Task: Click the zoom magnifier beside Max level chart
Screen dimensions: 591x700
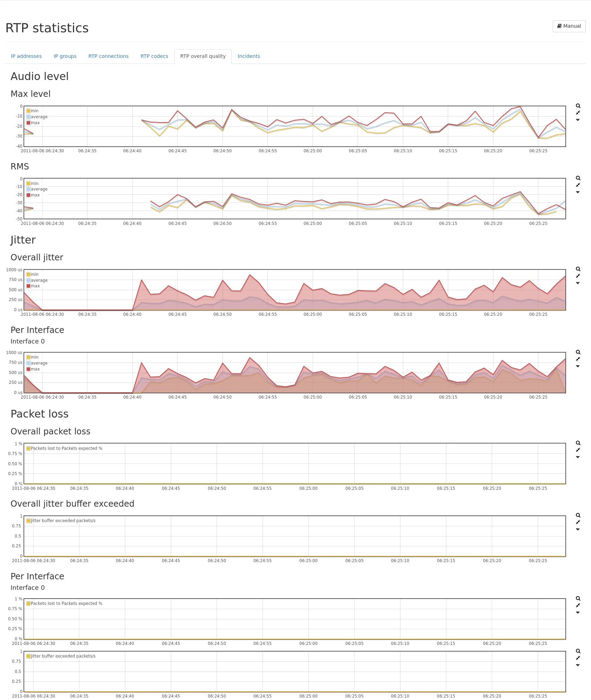Action: 578,106
